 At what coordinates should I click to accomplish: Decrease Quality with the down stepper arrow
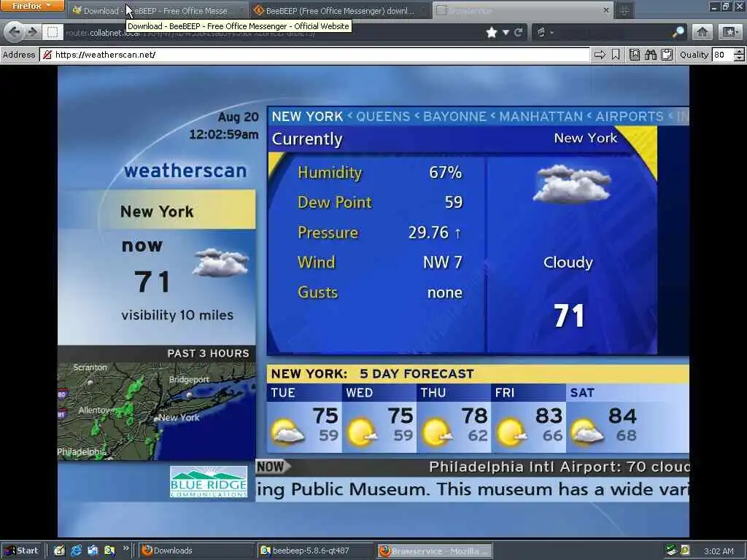coord(739,58)
